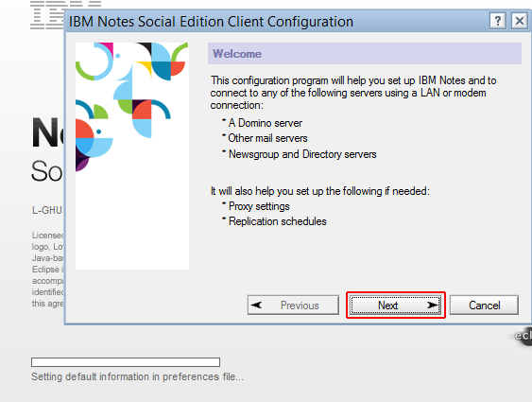Viewport: 532px width, 402px height.
Task: Click 'It will also help you set up' text
Action: click(x=320, y=191)
